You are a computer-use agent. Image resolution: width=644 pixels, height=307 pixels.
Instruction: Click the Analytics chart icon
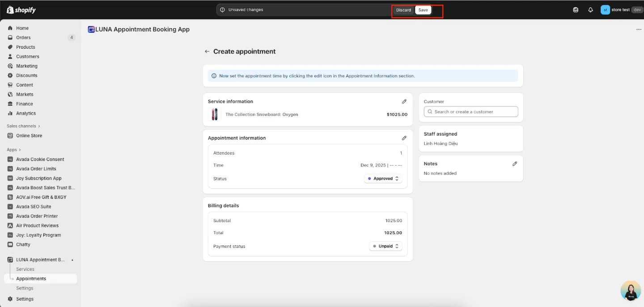coord(10,114)
